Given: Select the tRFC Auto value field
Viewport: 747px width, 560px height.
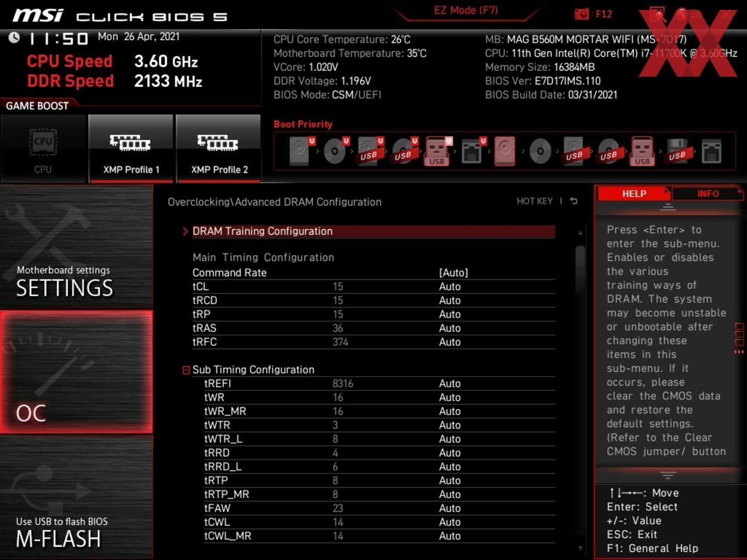Looking at the screenshot, I should tap(449, 342).
